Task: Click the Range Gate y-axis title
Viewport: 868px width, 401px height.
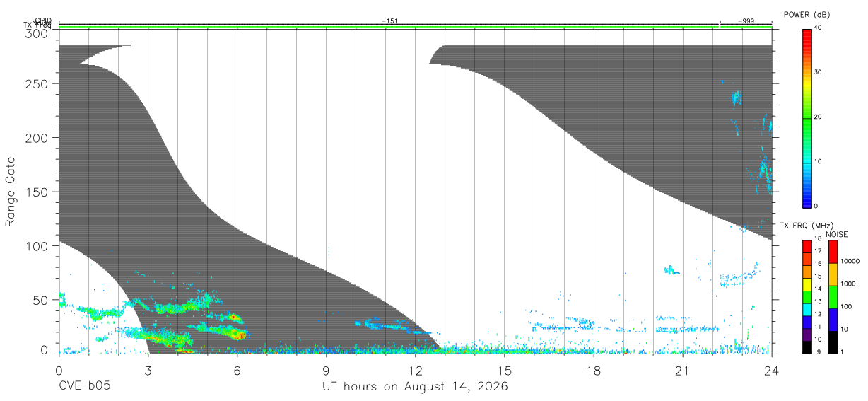Action: (x=11, y=192)
